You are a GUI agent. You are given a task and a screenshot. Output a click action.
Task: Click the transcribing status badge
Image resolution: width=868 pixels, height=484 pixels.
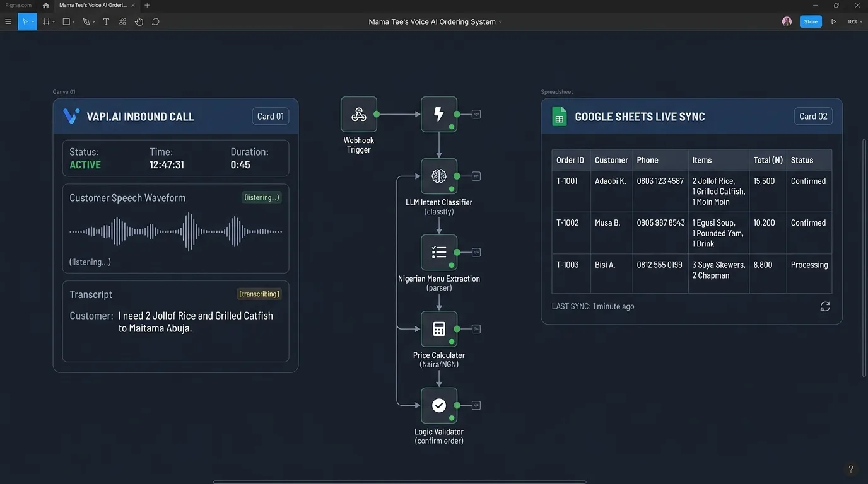259,294
